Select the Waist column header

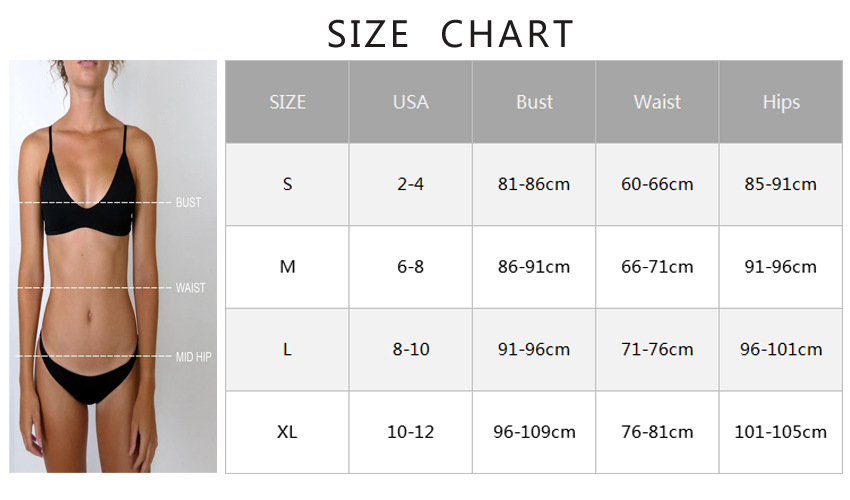pyautogui.click(x=657, y=102)
